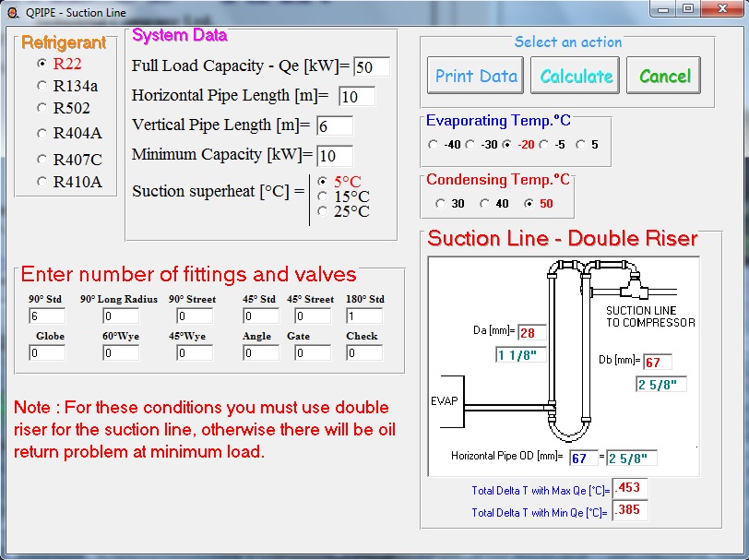Focus the 45° Std fittings field
The width and height of the screenshot is (749, 560).
pyautogui.click(x=261, y=316)
